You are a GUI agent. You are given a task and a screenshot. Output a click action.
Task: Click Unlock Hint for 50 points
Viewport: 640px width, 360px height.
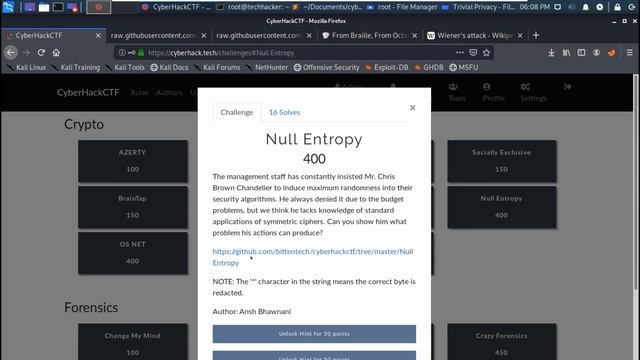click(x=314, y=333)
